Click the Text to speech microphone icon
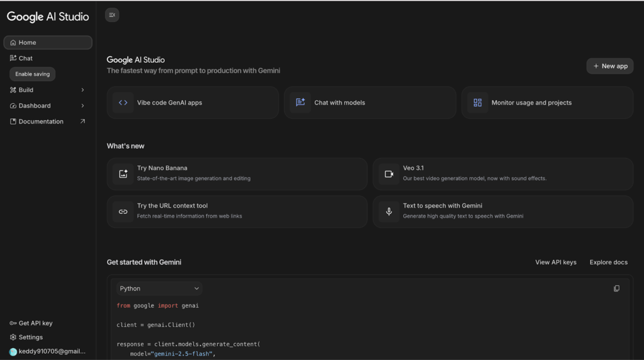 point(389,211)
